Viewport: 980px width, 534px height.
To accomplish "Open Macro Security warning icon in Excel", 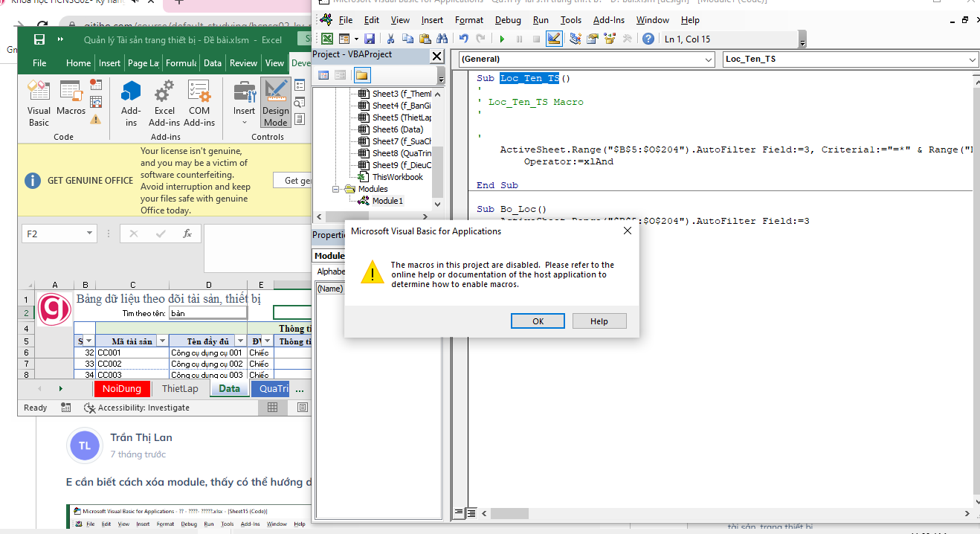I will click(x=96, y=119).
